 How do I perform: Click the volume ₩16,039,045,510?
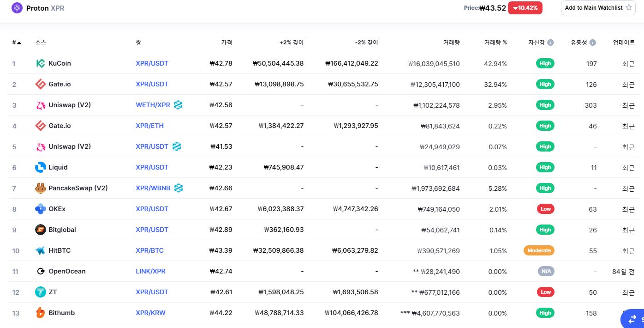(434, 64)
